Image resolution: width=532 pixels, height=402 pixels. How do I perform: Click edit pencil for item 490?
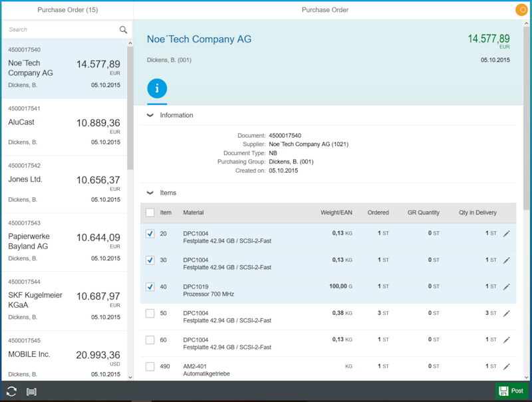tap(506, 367)
